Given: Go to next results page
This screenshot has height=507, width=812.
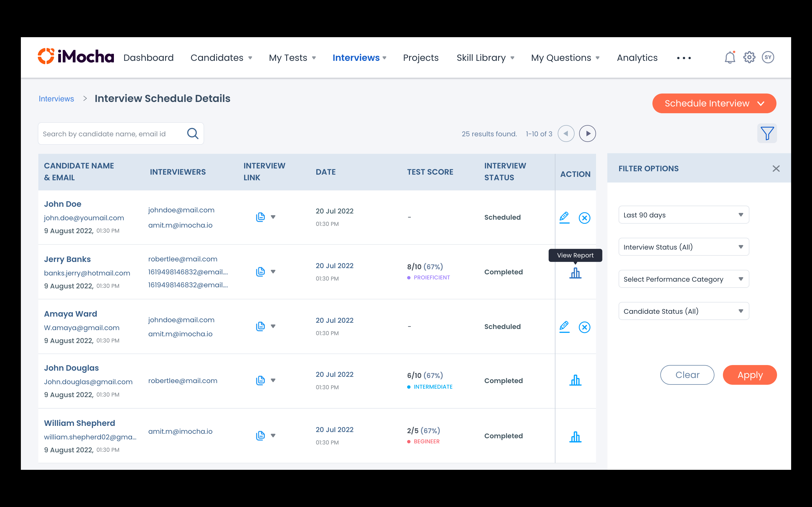Looking at the screenshot, I should [x=587, y=134].
